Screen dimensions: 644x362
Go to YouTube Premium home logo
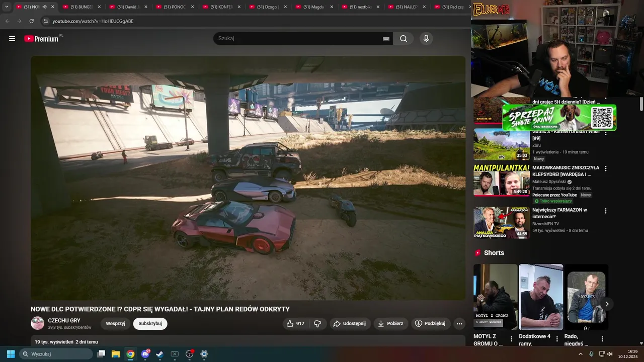click(x=42, y=39)
